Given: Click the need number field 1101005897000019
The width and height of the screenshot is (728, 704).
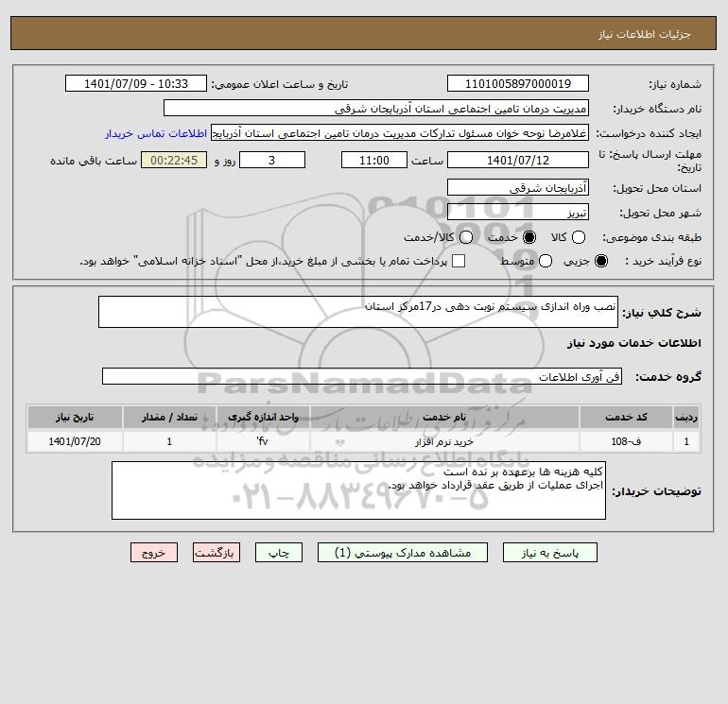Looking at the screenshot, I should (x=518, y=84).
